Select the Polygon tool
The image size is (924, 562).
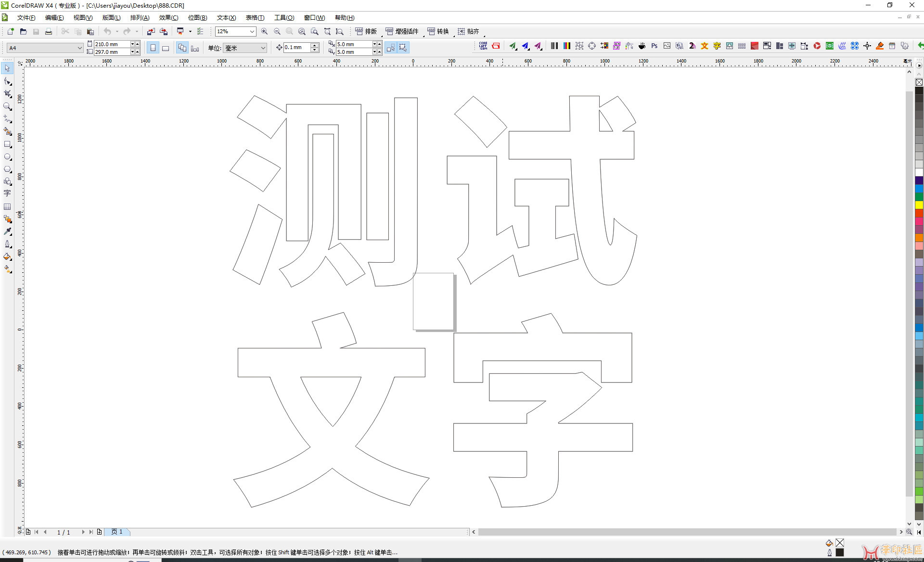(x=7, y=169)
